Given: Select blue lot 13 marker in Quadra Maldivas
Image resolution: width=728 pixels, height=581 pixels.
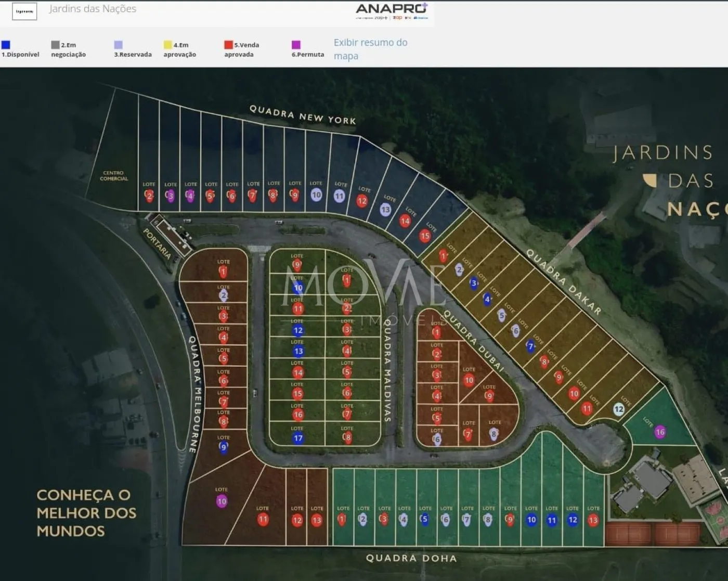Looking at the screenshot, I should (x=298, y=351).
